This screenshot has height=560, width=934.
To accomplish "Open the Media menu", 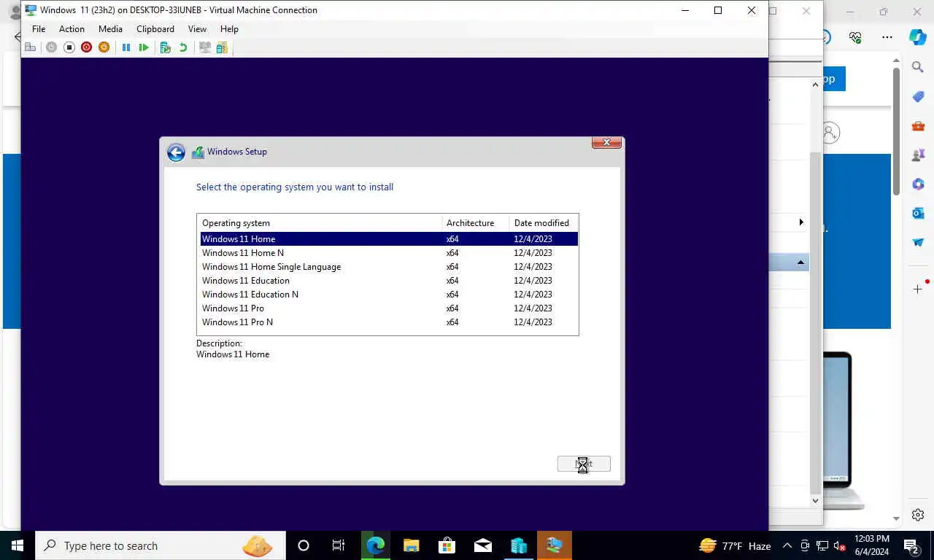I will click(x=110, y=29).
